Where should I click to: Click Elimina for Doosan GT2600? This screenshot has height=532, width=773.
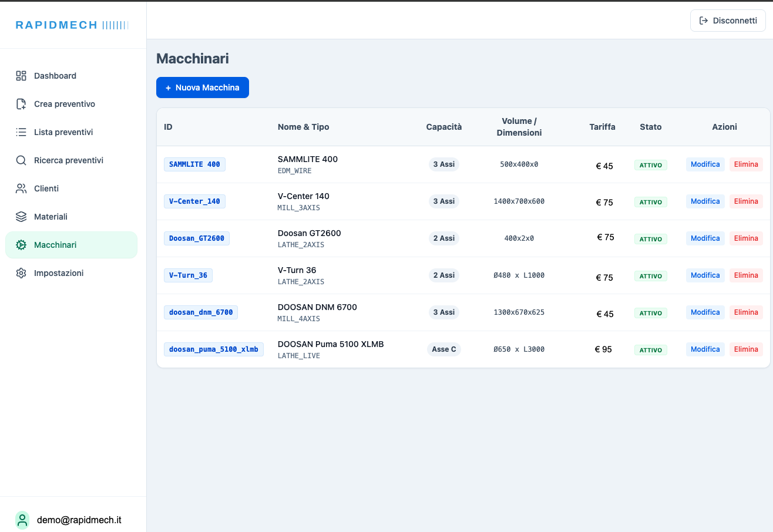746,238
